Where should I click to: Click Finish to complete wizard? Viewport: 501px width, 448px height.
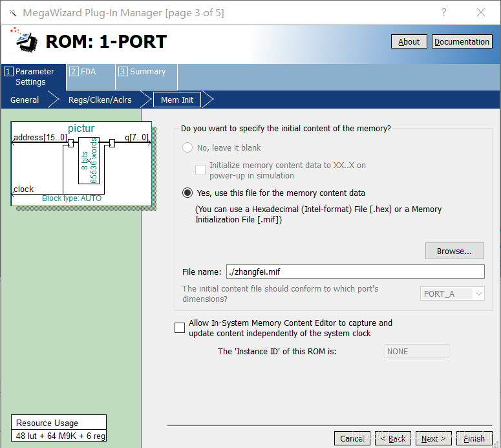pyautogui.click(x=474, y=438)
